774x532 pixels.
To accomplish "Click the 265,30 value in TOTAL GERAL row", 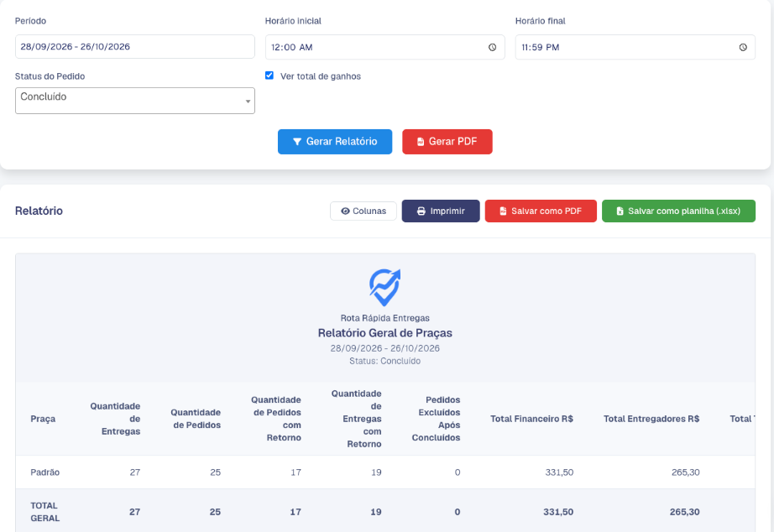I will pyautogui.click(x=685, y=512).
